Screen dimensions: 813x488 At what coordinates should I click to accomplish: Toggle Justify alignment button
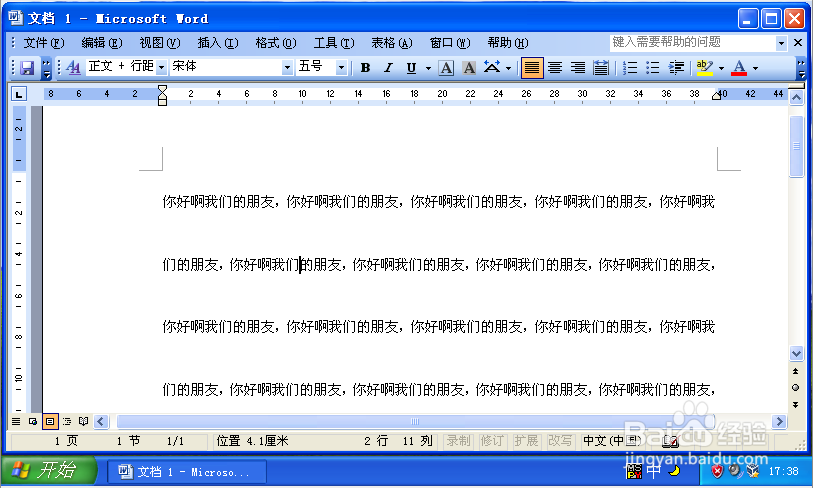tap(532, 68)
